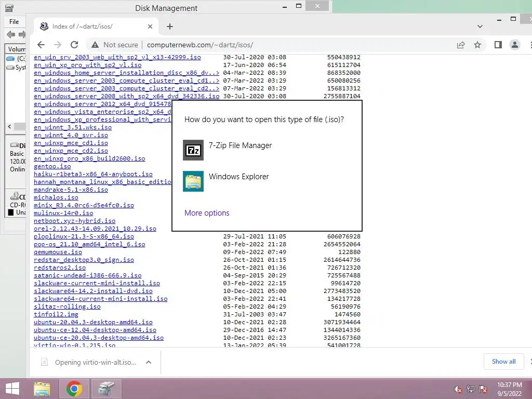Click the network tray icon

pos(471,389)
